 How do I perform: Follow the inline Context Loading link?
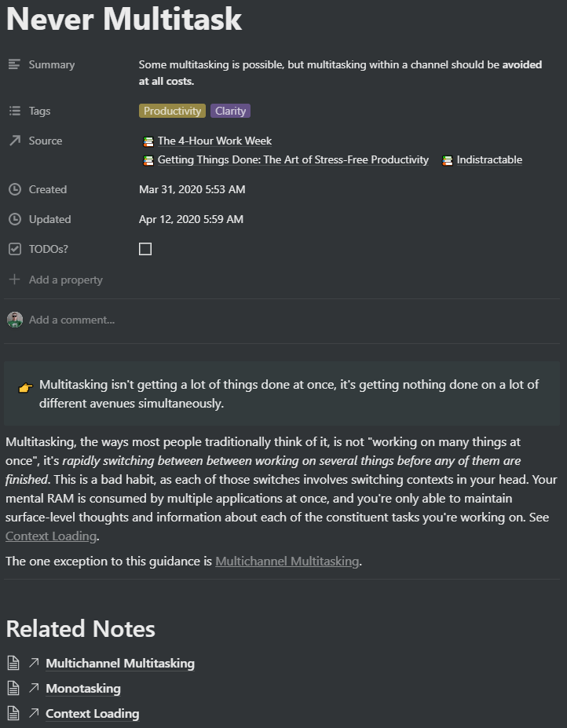coord(51,536)
